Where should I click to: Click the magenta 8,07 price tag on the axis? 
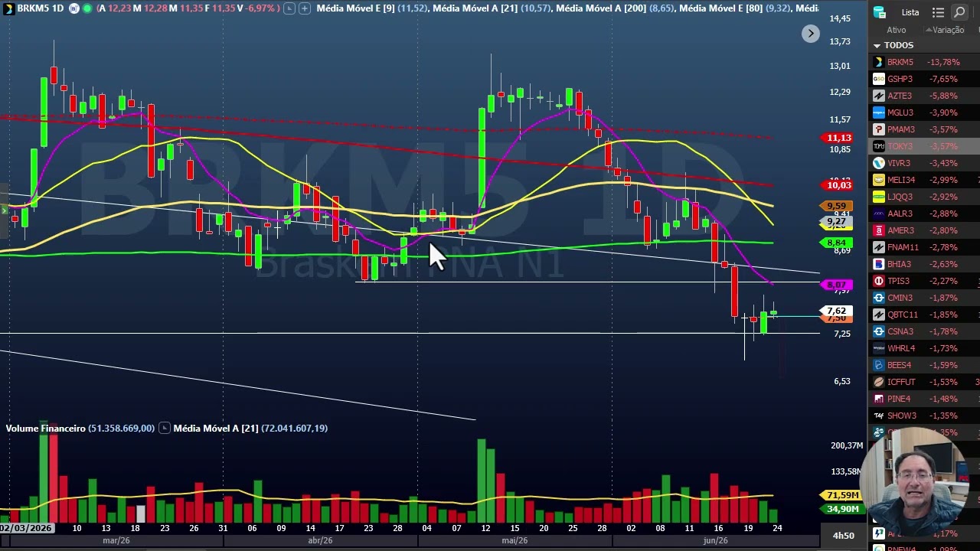837,285
